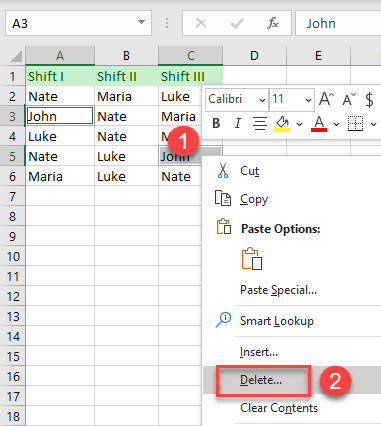
Task: Choose Clear Contents from context menu
Action: click(279, 408)
